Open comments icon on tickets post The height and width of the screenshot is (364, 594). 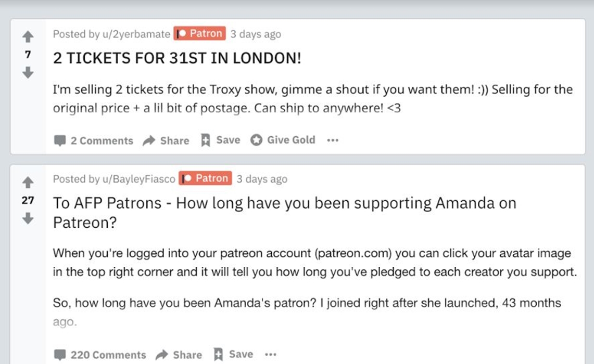(60, 140)
